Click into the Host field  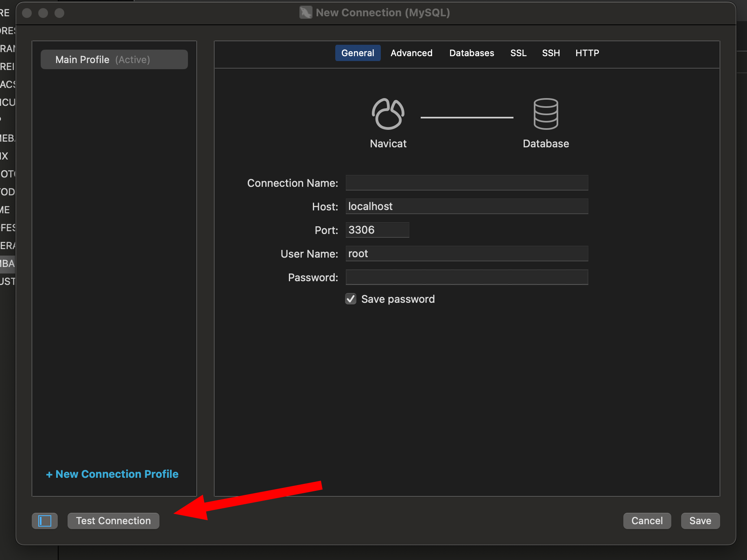pyautogui.click(x=467, y=207)
